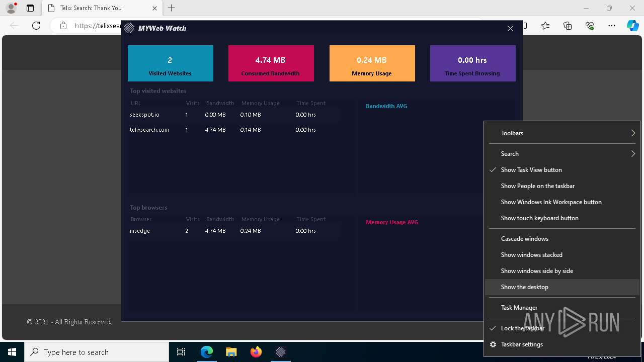Click MYWeb Watch taskbar icon

[x=281, y=352]
